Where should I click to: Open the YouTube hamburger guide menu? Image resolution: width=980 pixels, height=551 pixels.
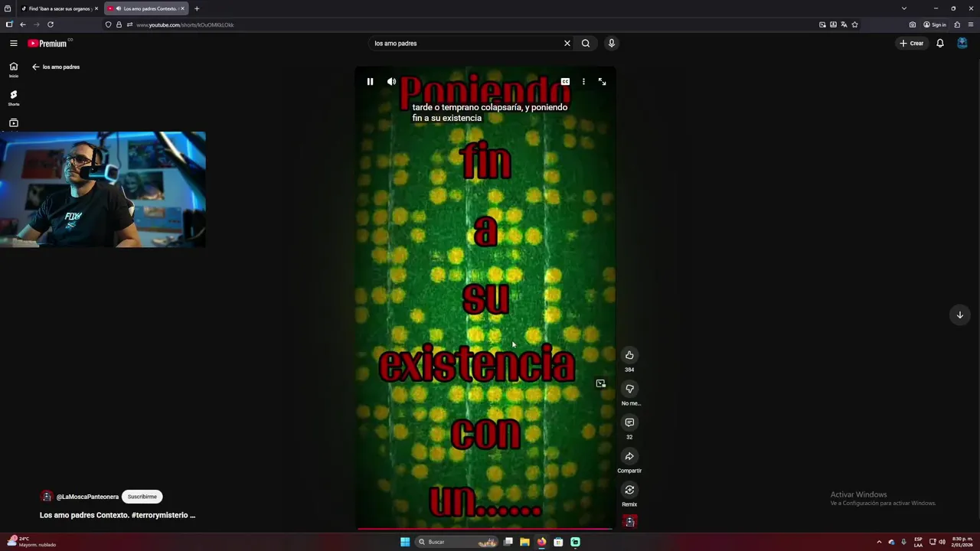(x=13, y=44)
